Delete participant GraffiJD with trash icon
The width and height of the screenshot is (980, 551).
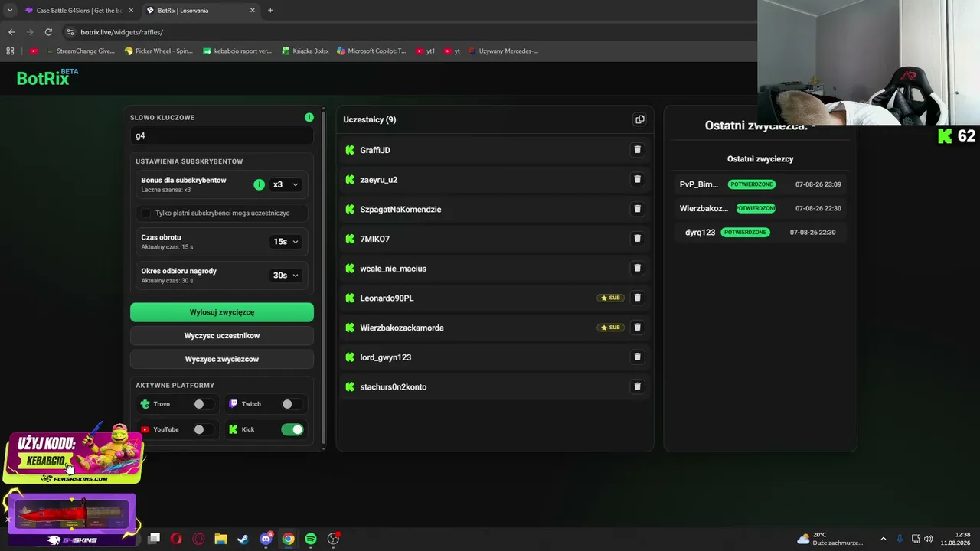637,150
